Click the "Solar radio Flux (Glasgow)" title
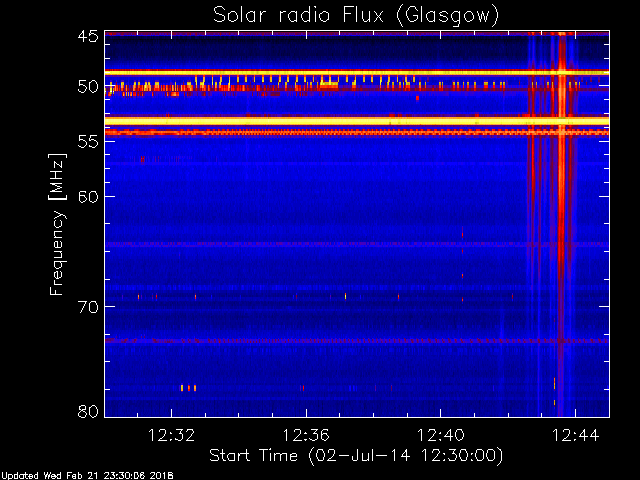The height and width of the screenshot is (480, 640). [x=356, y=16]
